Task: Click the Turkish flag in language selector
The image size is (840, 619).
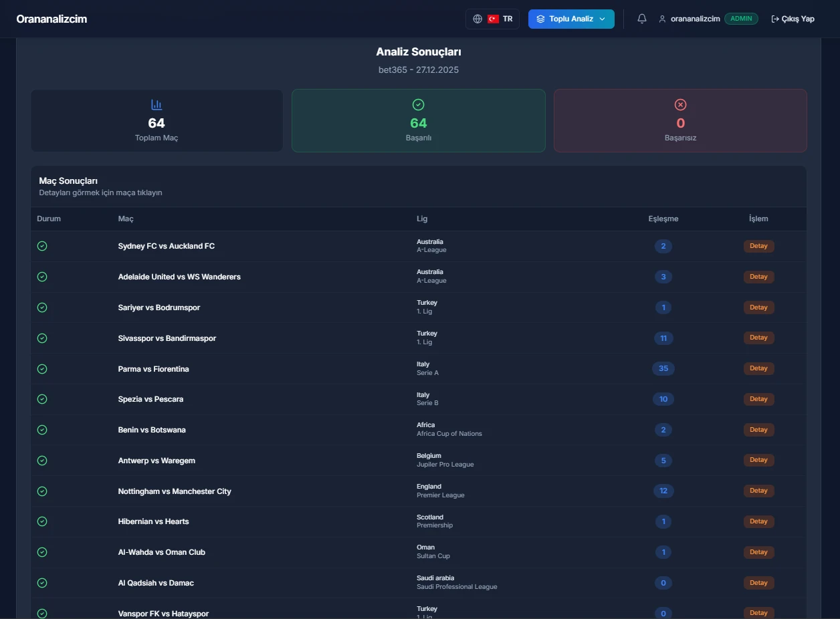Action: 494,19
